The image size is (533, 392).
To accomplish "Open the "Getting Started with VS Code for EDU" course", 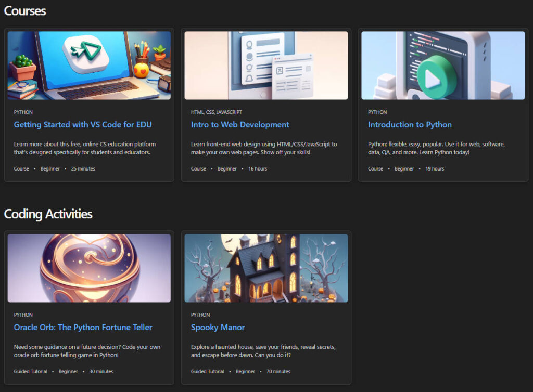I will click(83, 124).
